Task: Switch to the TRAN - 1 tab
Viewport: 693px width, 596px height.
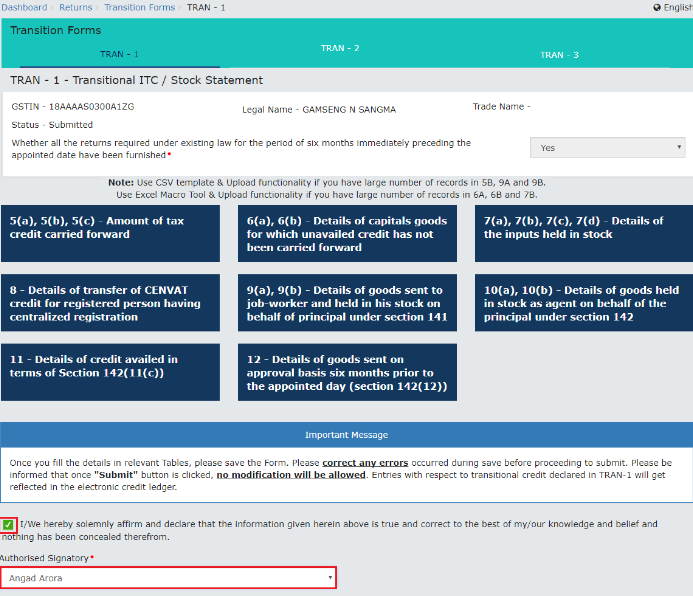Action: point(119,54)
